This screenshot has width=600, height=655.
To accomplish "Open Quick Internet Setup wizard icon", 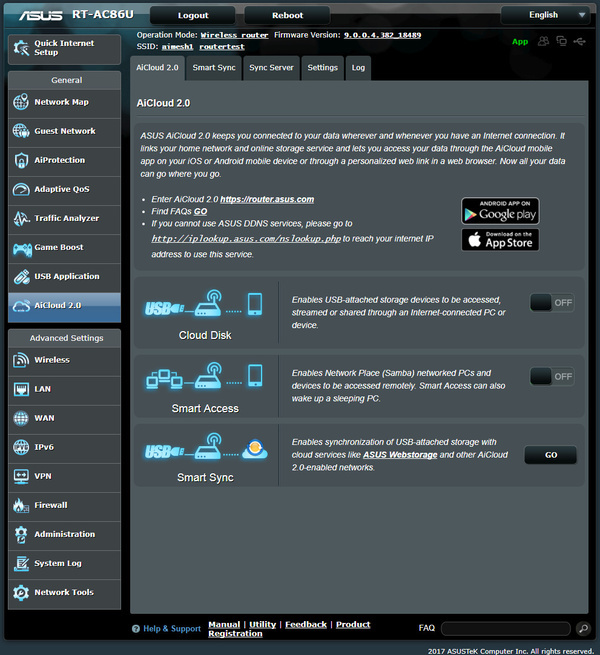I will pyautogui.click(x=21, y=48).
